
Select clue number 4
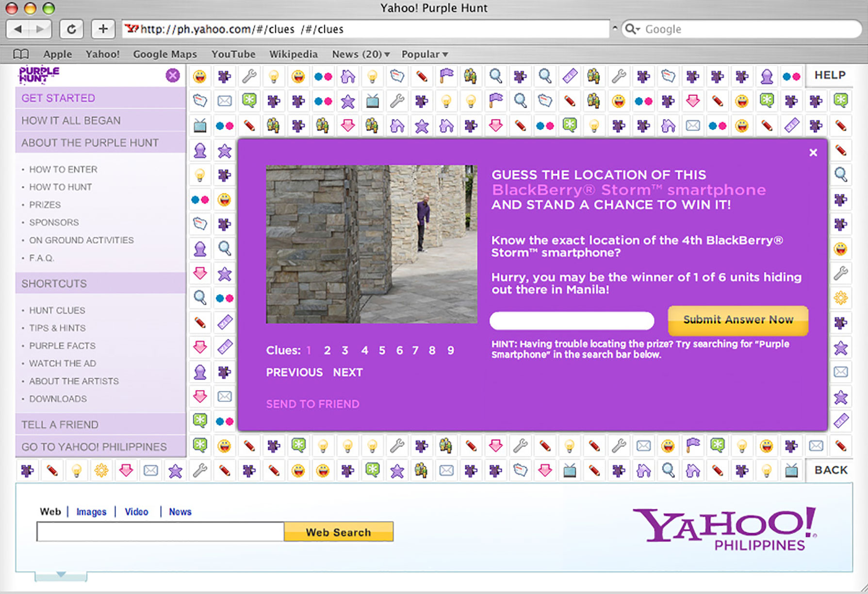coord(364,350)
